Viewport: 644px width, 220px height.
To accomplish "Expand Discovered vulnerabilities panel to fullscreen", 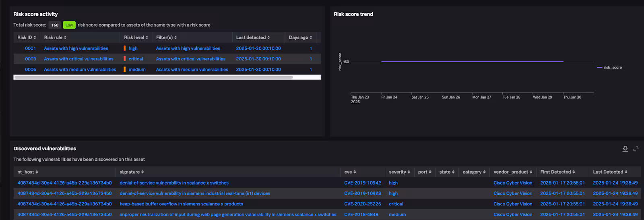I will (x=636, y=149).
